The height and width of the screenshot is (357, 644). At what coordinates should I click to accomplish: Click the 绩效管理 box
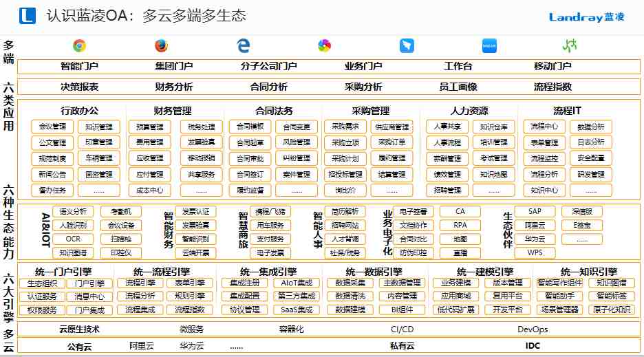click(447, 174)
